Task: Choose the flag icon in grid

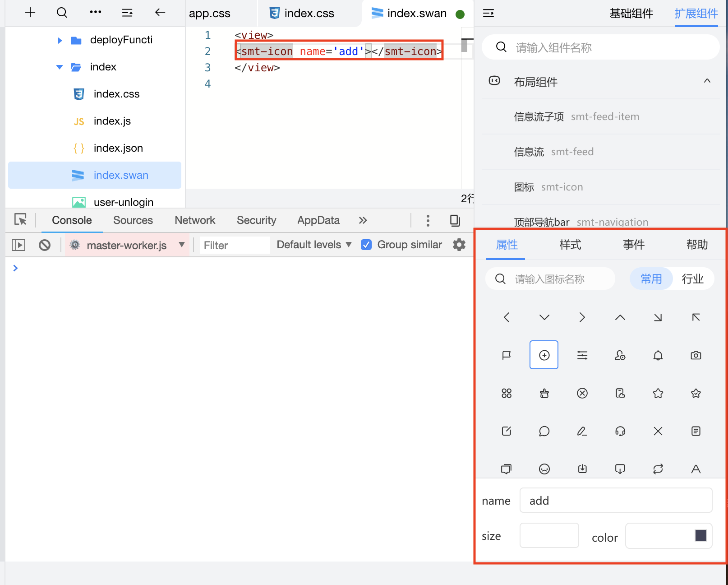Action: point(506,355)
